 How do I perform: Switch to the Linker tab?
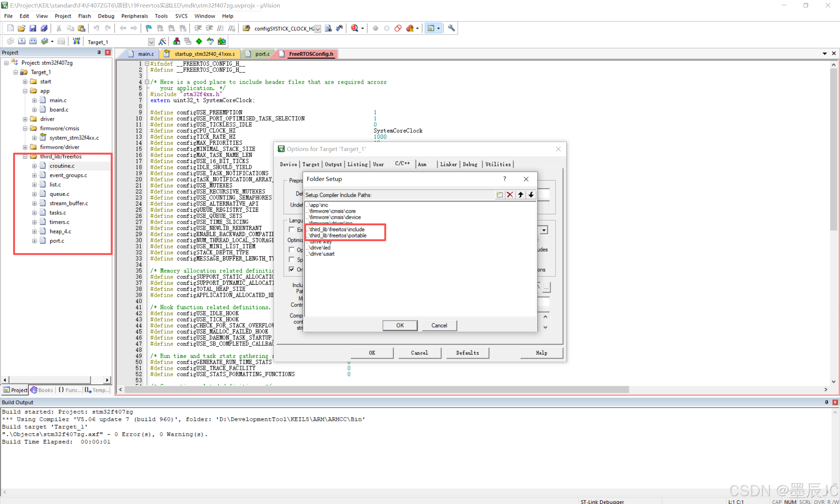coord(448,164)
